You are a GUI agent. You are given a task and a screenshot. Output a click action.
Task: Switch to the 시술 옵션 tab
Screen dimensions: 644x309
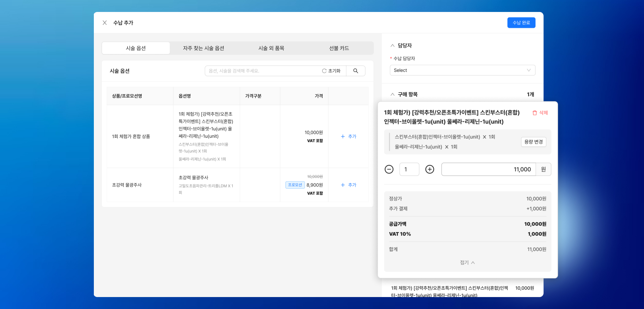[x=136, y=48]
